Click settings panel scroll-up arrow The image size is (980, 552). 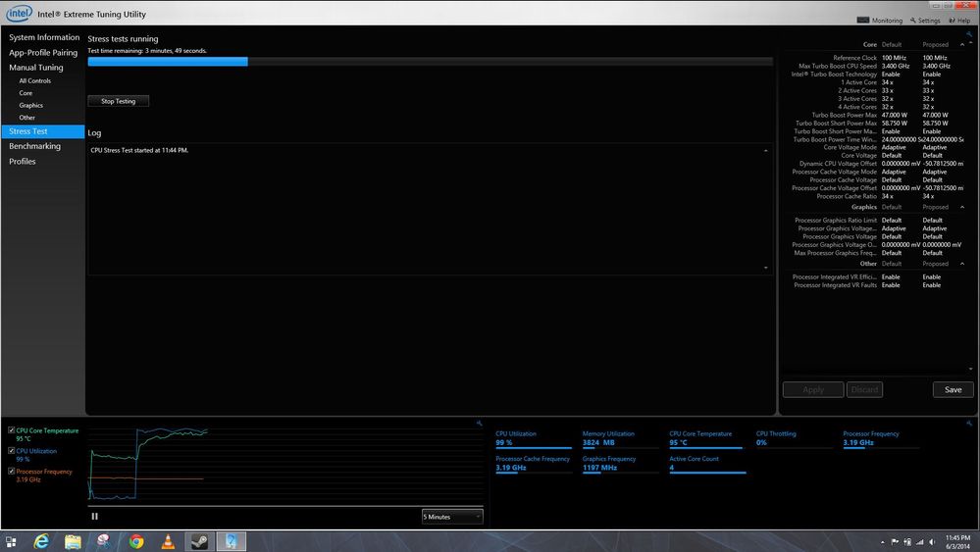click(x=970, y=43)
